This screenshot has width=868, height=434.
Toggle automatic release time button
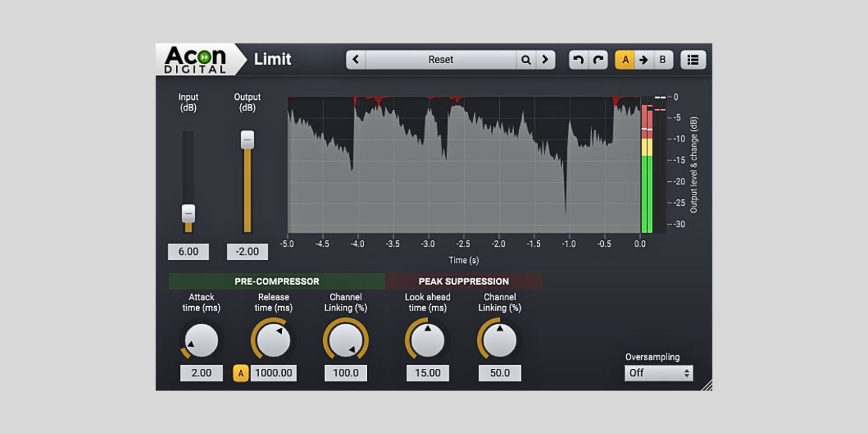point(241,373)
